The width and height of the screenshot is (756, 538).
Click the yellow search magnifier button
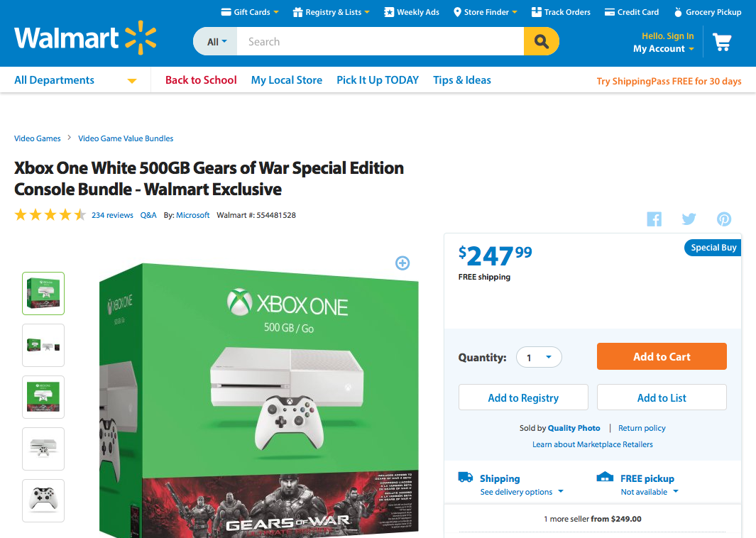(x=541, y=41)
